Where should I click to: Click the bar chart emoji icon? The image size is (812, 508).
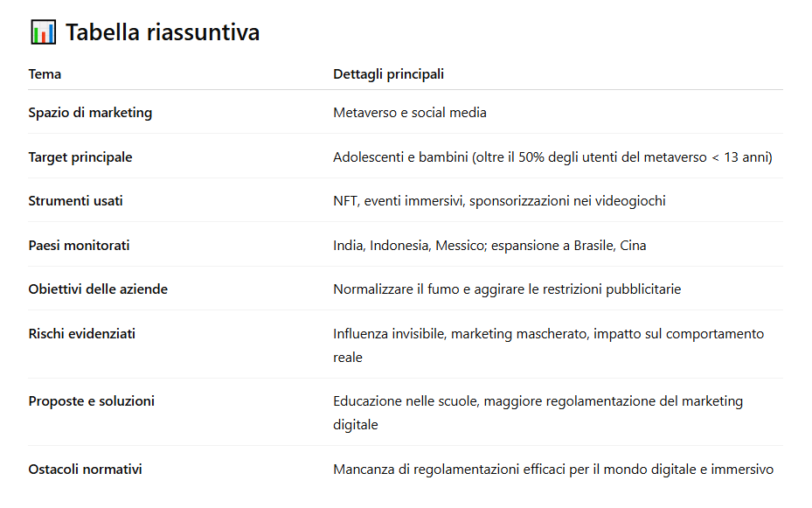pos(43,32)
